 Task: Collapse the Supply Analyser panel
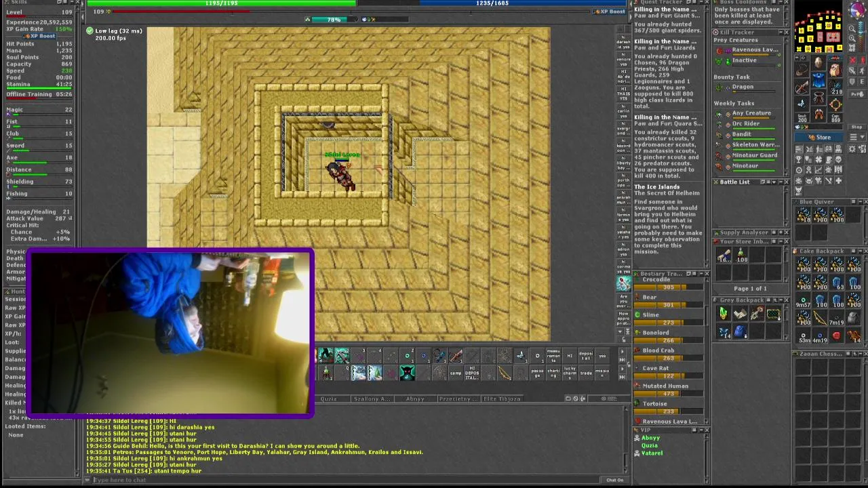coord(781,232)
